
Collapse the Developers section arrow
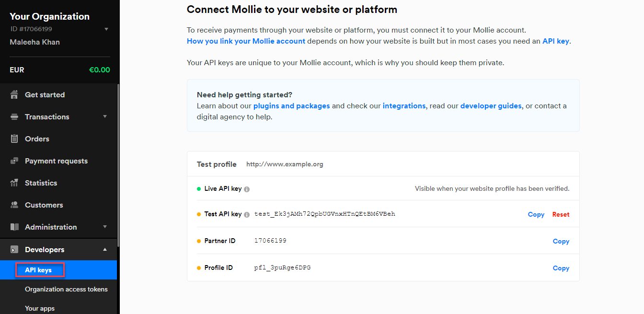coord(105,249)
